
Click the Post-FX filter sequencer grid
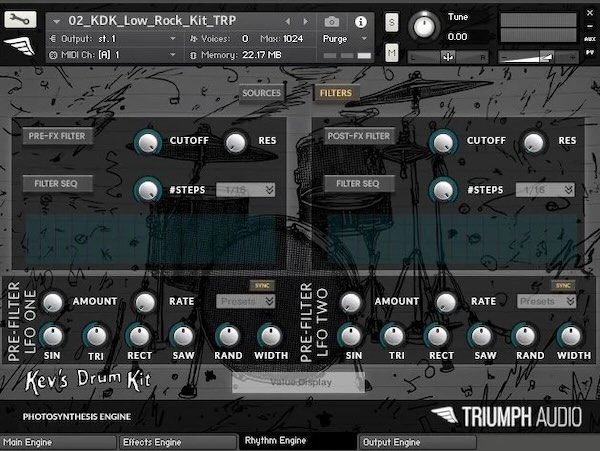[452, 239]
